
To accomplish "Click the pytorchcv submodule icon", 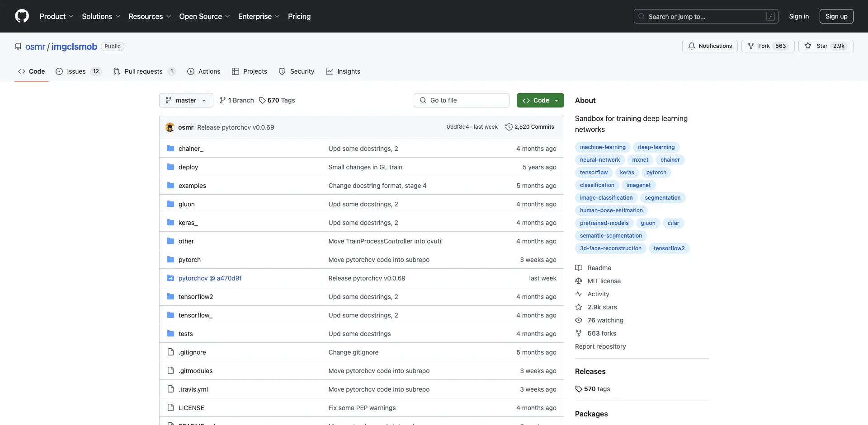I will 170,278.
